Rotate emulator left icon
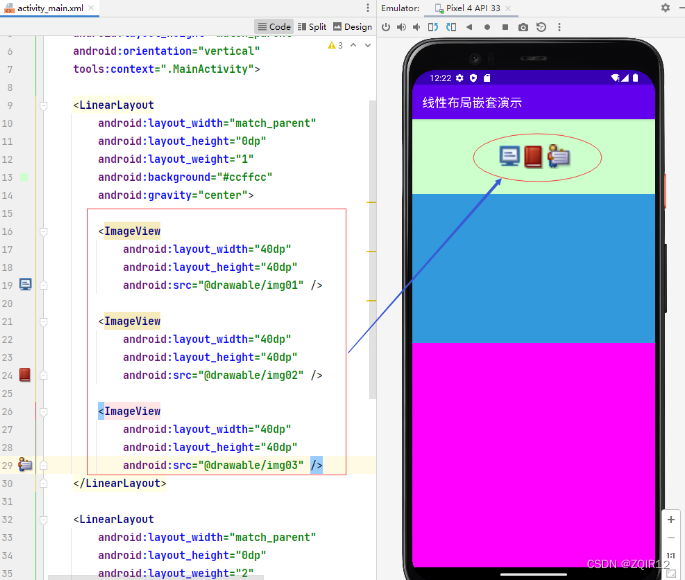The height and width of the screenshot is (580, 685). [x=433, y=27]
